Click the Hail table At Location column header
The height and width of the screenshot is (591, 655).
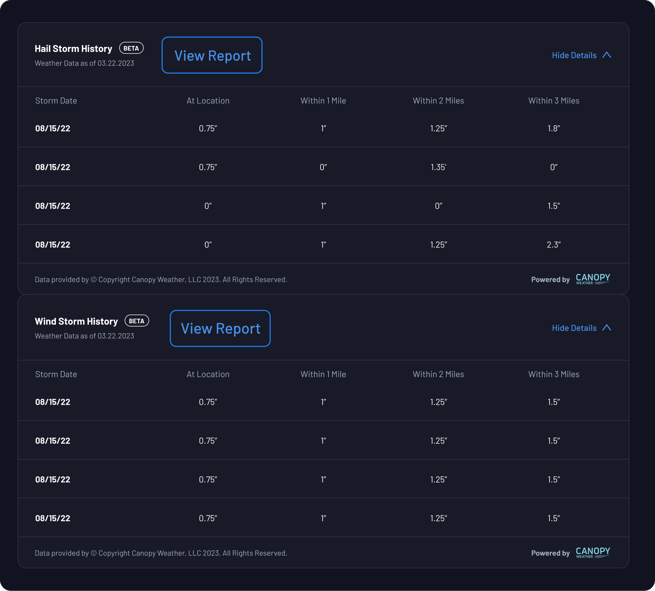pos(208,101)
